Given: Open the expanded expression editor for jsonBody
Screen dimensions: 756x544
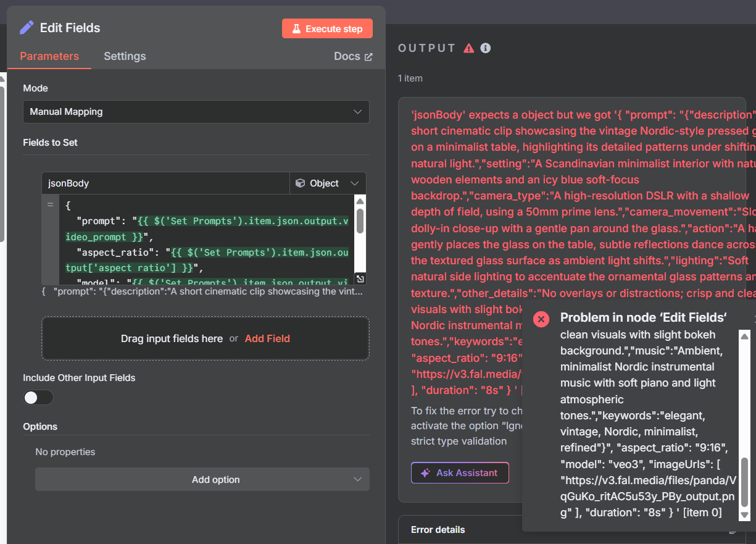Looking at the screenshot, I should click(360, 278).
